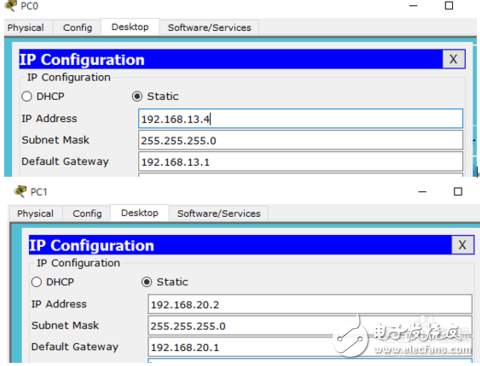The width and height of the screenshot is (480, 366).
Task: Click the 'IP Address' label in PC1
Action: pyautogui.click(x=59, y=304)
